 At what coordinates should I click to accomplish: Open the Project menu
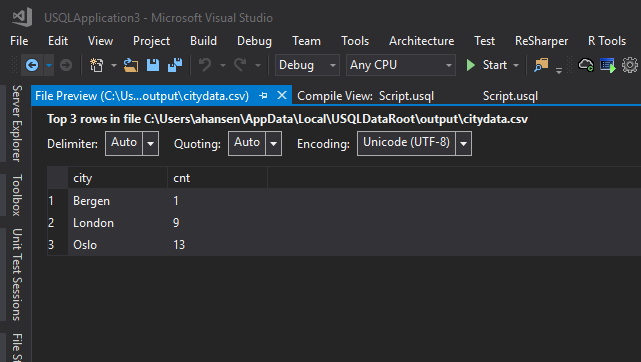(151, 41)
